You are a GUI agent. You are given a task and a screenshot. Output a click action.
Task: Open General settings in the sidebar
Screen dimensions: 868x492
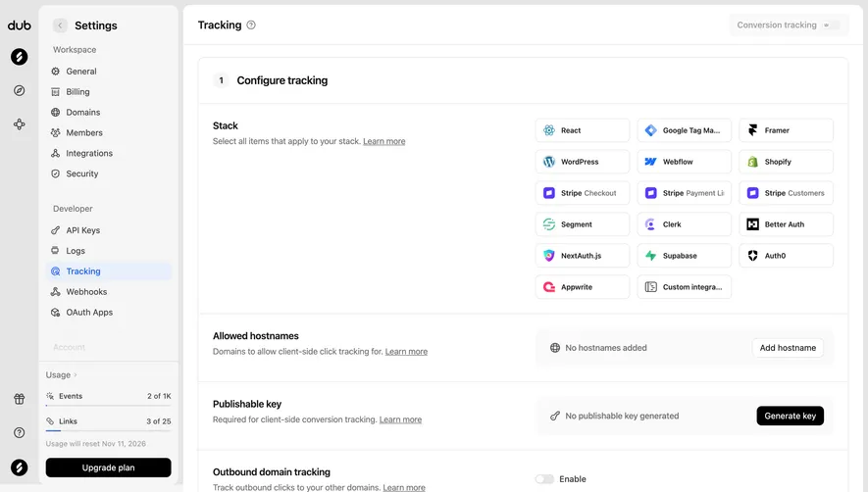pos(109,72)
